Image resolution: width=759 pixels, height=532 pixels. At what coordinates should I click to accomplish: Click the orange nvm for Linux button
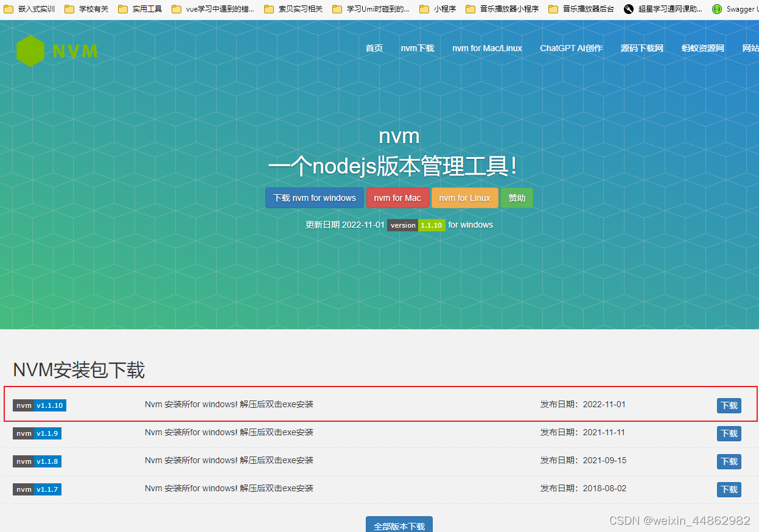[x=464, y=198]
